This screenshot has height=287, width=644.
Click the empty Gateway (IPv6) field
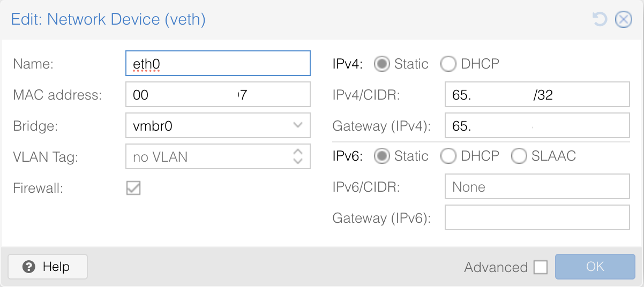click(537, 218)
